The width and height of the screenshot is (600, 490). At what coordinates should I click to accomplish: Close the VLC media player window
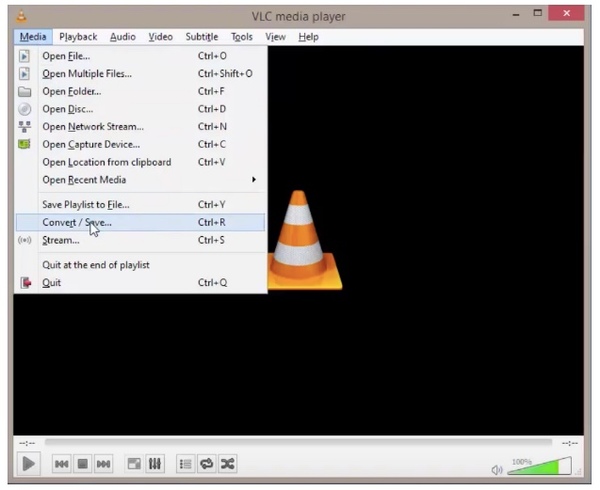[566, 13]
